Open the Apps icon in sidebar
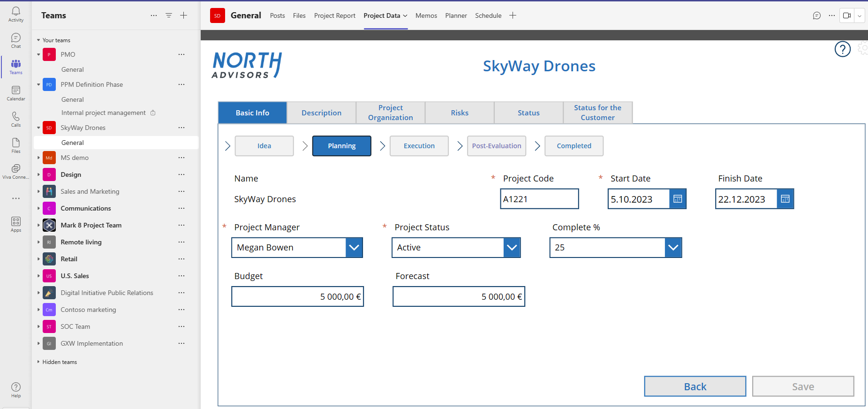868x409 pixels. click(15, 224)
